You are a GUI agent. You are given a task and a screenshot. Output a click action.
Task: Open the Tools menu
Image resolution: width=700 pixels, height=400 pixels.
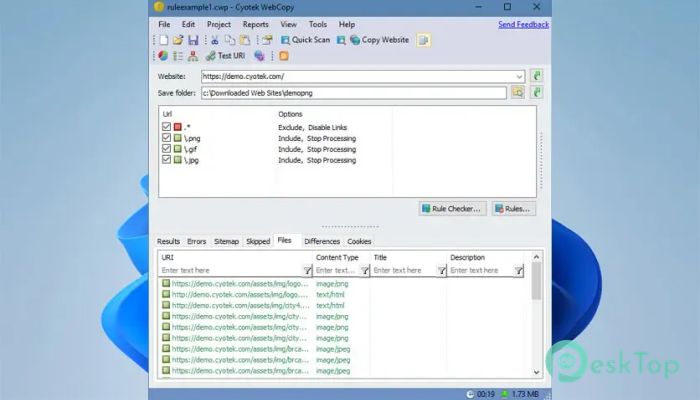click(x=317, y=25)
